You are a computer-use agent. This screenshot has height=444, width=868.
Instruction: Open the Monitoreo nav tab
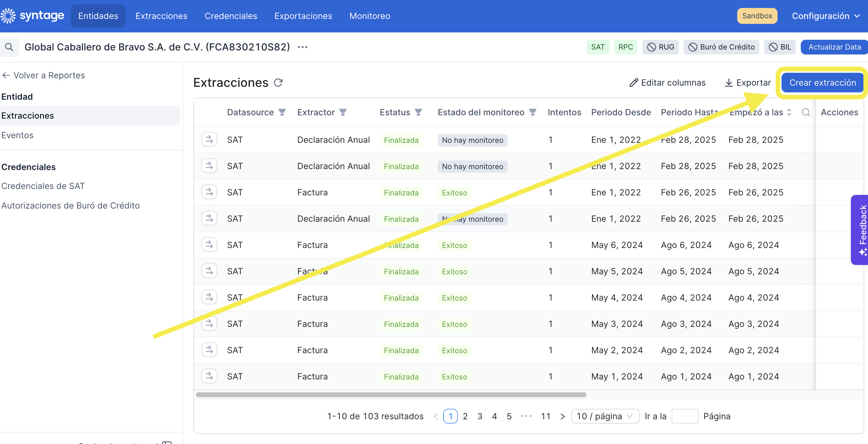tap(370, 16)
